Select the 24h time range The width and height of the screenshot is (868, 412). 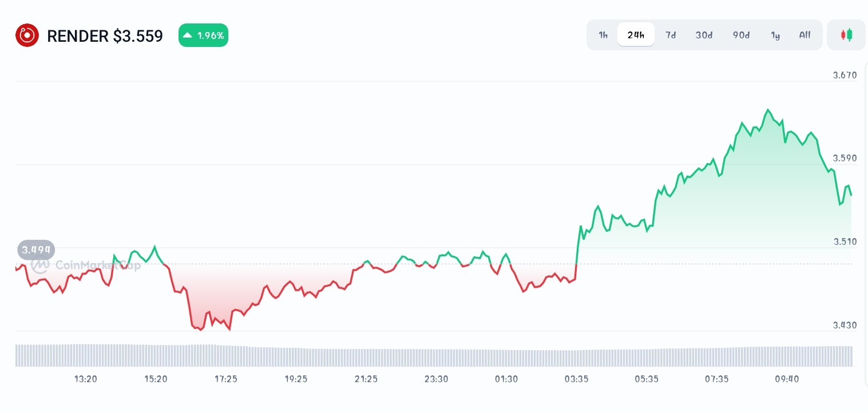pyautogui.click(x=636, y=35)
